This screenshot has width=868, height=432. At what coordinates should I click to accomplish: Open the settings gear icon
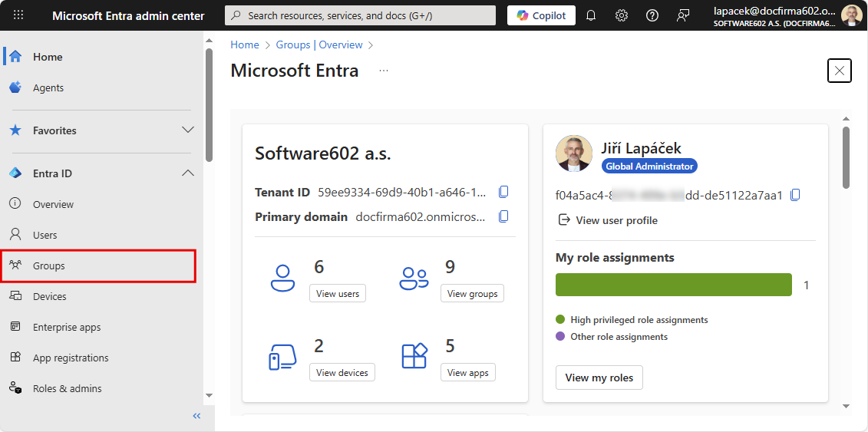pos(622,15)
